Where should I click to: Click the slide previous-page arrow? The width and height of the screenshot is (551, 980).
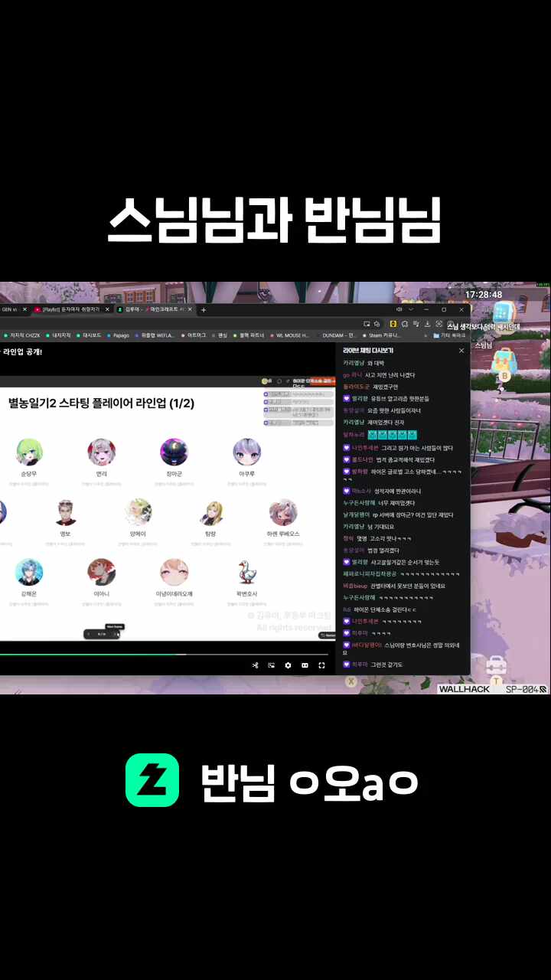point(89,634)
